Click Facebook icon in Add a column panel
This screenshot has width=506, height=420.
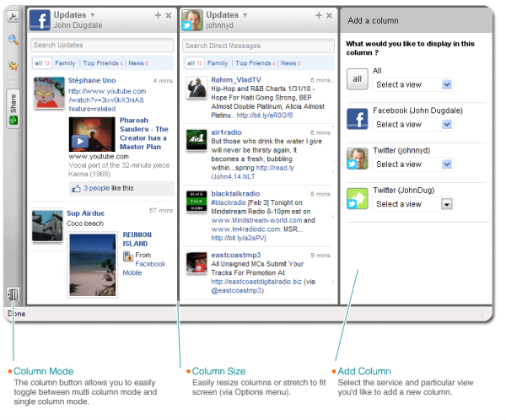coord(358,119)
